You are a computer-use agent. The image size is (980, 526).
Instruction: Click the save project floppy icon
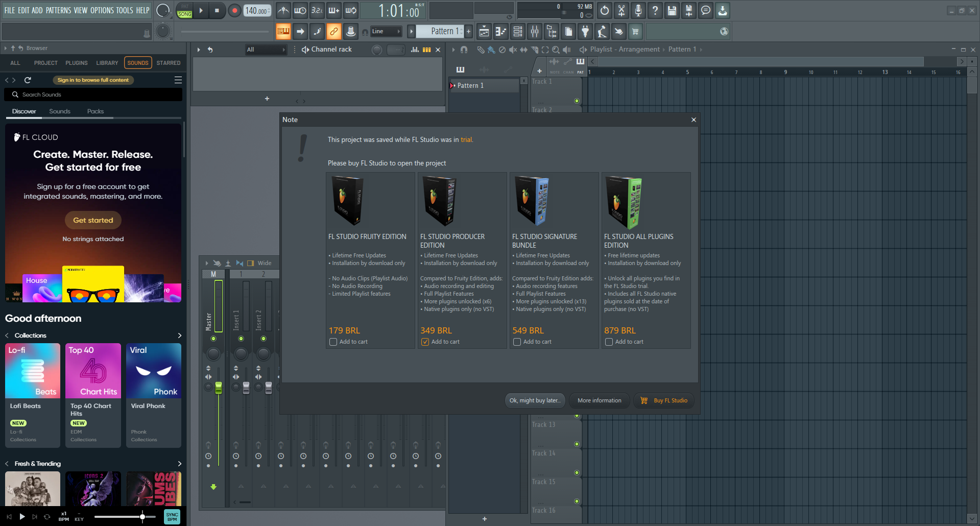[x=672, y=10]
